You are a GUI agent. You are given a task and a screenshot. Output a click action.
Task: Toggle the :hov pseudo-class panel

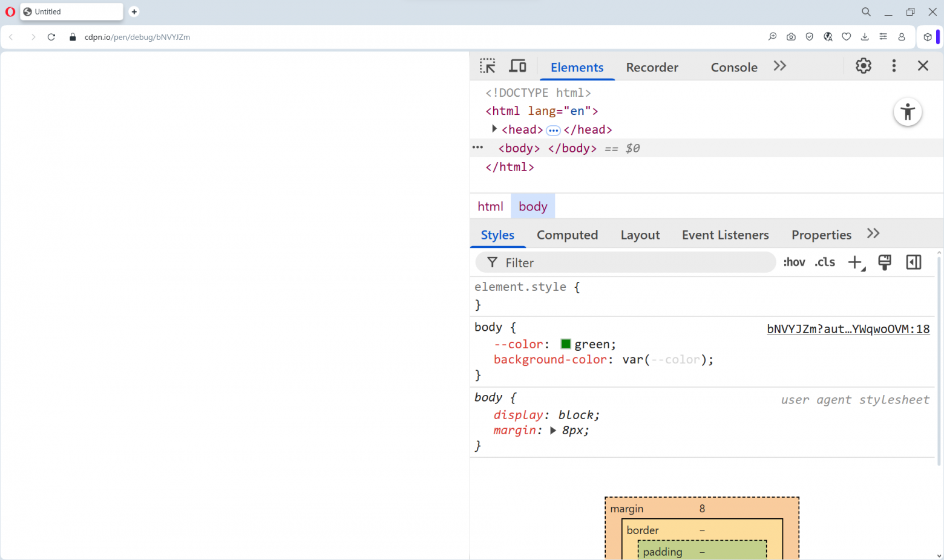click(x=794, y=262)
